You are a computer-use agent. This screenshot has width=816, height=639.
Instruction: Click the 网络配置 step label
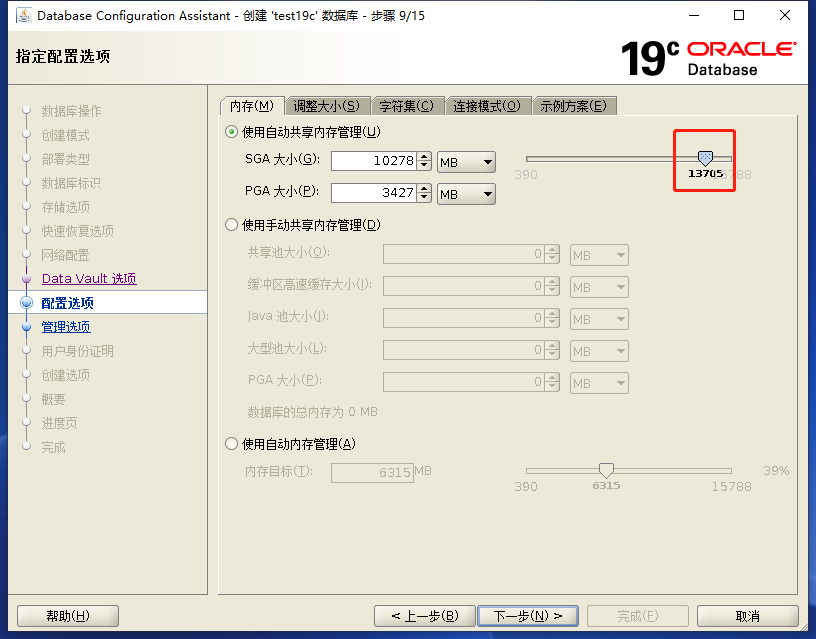pyautogui.click(x=66, y=255)
